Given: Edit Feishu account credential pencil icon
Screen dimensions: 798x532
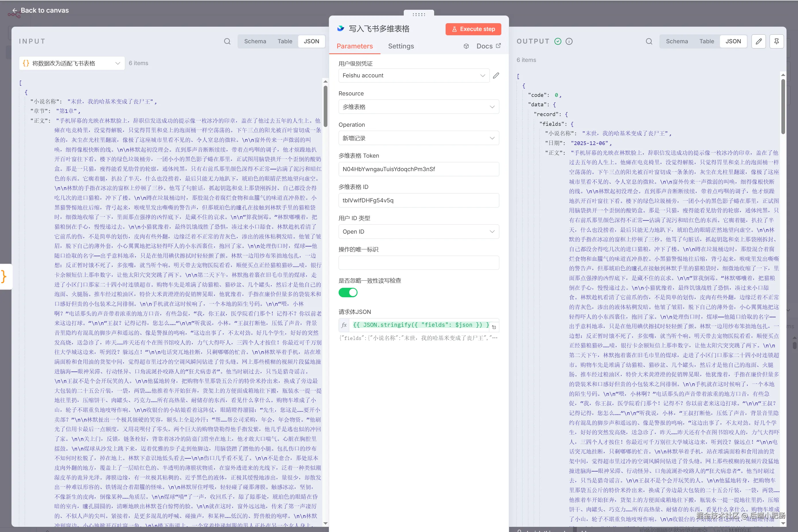Looking at the screenshot, I should 496,75.
